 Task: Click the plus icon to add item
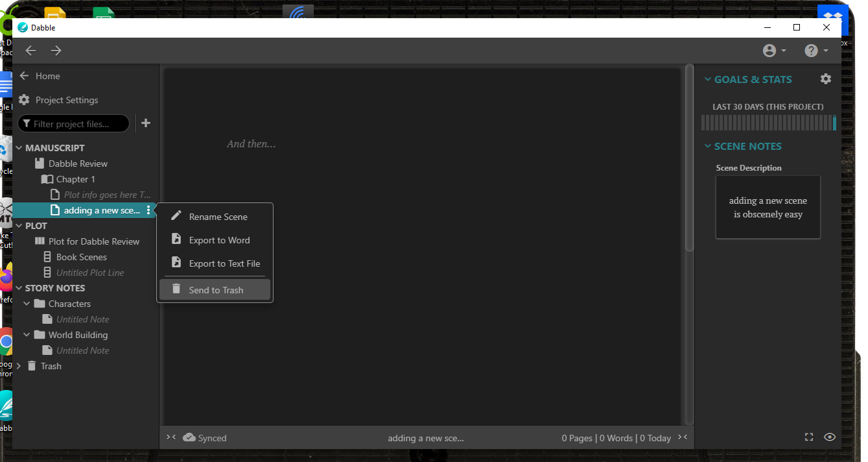tap(146, 123)
